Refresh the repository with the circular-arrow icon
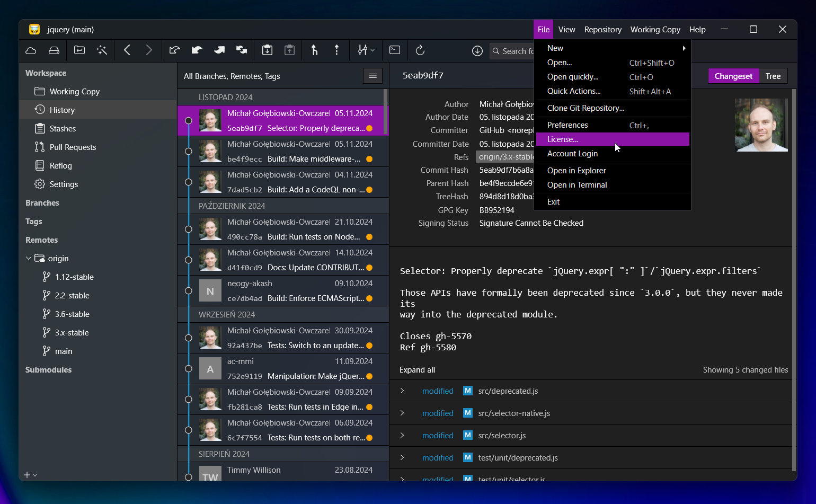Viewport: 816px width, 504px height. (420, 50)
